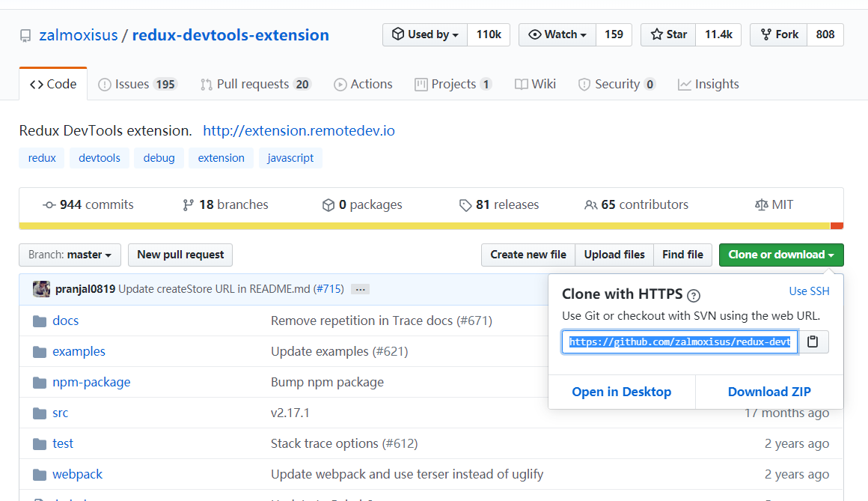Screen dimensions: 868x501
Task: Click Download ZIP link
Action: (x=769, y=392)
